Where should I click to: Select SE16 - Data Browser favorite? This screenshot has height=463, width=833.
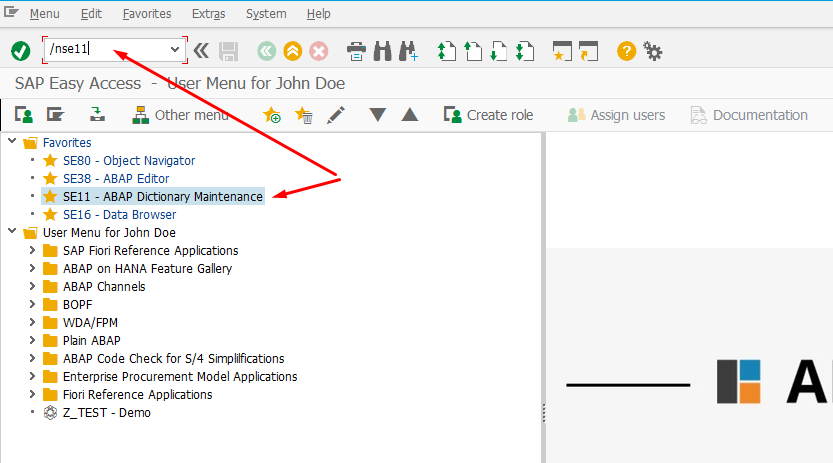click(120, 215)
